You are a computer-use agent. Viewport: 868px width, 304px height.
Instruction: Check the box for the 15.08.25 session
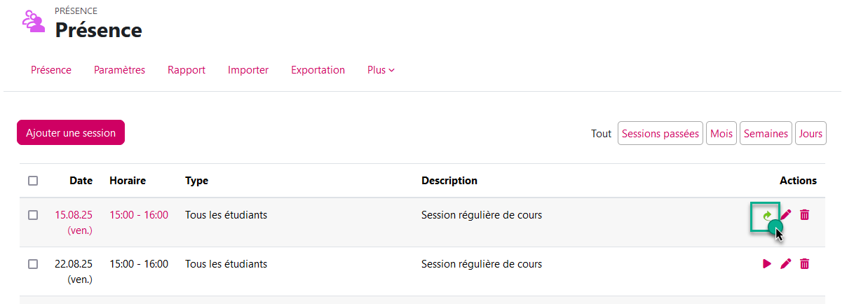(x=33, y=215)
